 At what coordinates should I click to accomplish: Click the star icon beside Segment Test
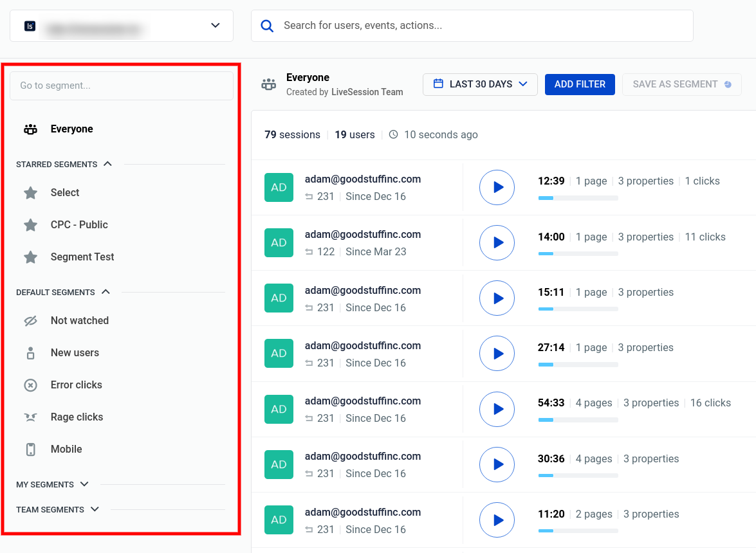(30, 257)
